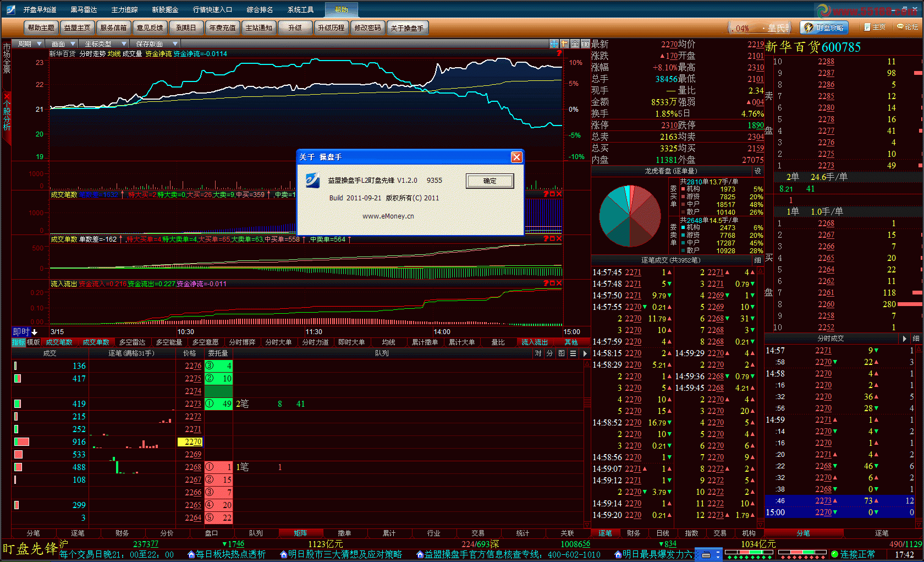
Task: Toggle the 即时 time mode selector
Action: 25,331
